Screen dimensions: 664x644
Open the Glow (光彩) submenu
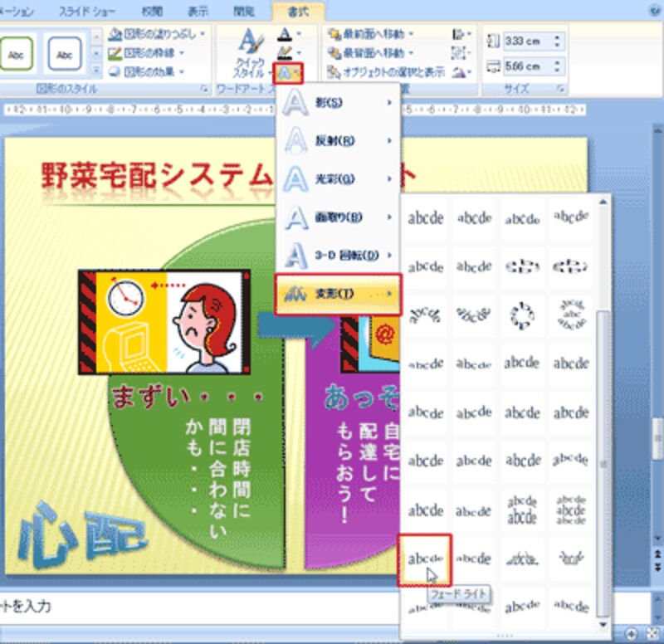click(339, 178)
